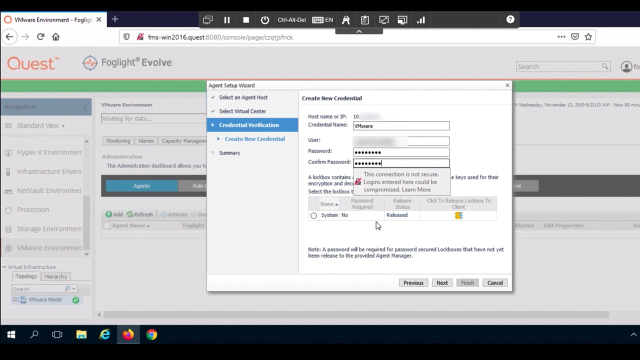Bookmark this page with the star icon
The width and height of the screenshot is (640, 360).
(x=588, y=37)
